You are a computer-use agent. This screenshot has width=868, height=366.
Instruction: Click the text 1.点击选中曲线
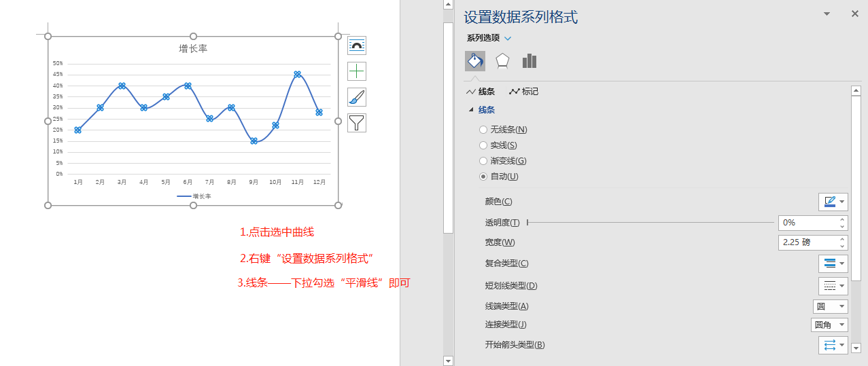[x=277, y=232]
